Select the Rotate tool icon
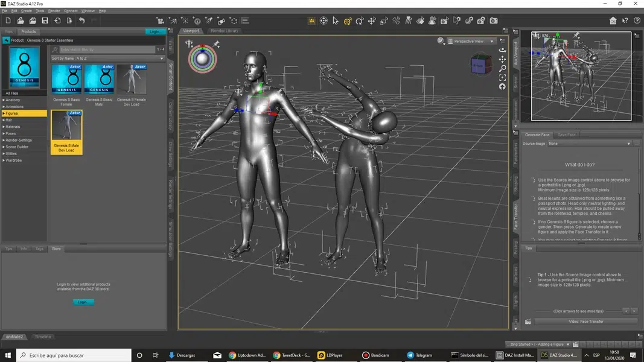This screenshot has height=362, width=644. coord(359,21)
